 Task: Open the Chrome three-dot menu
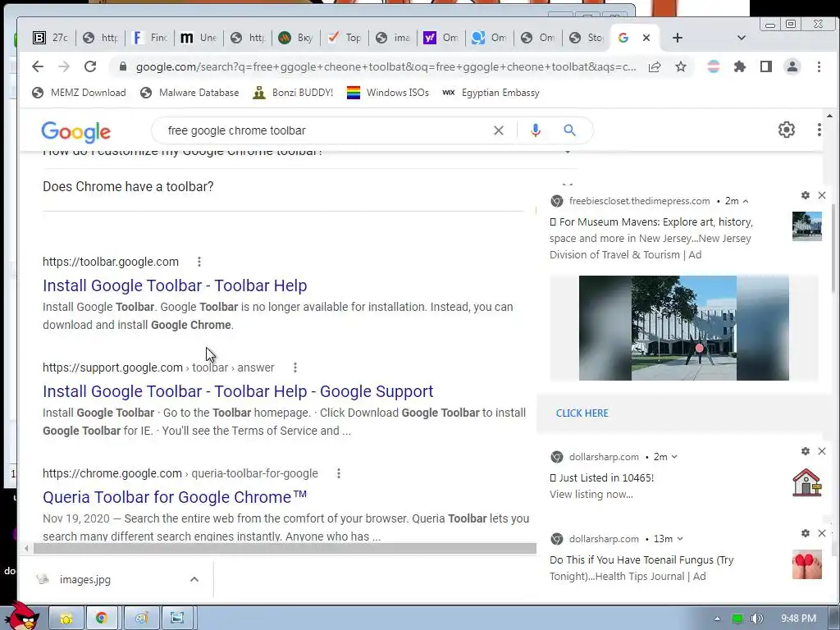tap(819, 66)
